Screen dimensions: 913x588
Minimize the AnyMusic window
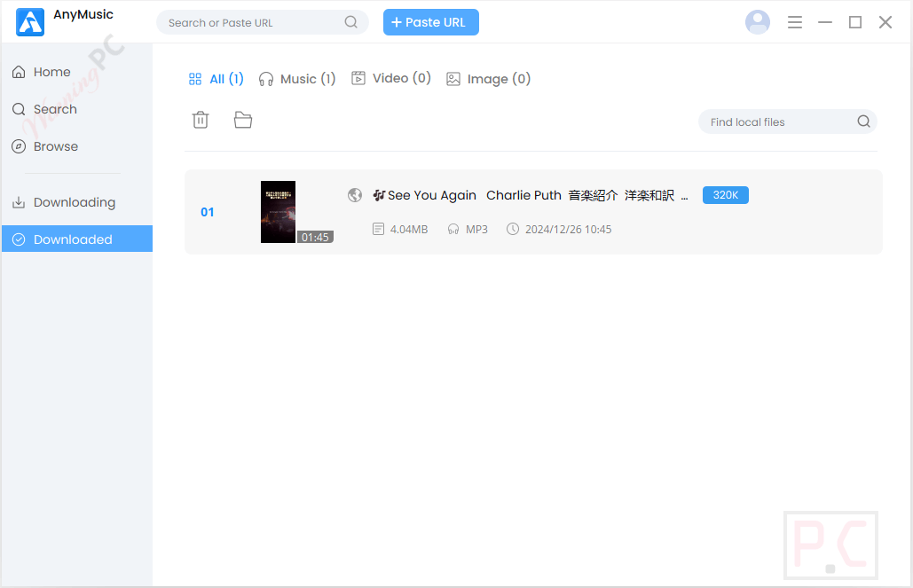coord(824,22)
